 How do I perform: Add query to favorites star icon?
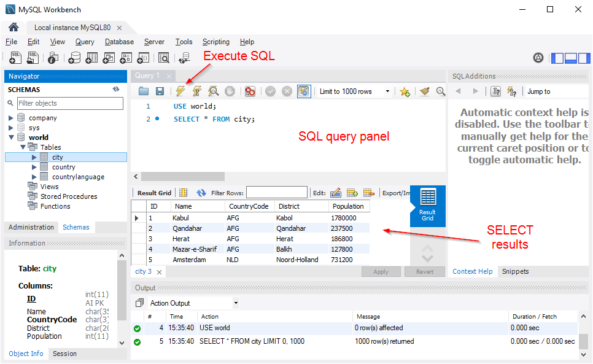tap(405, 91)
